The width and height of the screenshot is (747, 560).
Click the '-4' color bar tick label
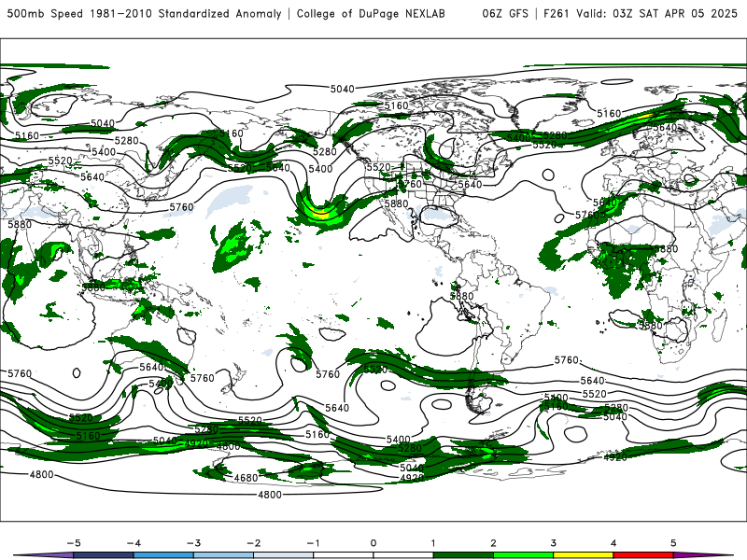pyautogui.click(x=134, y=543)
